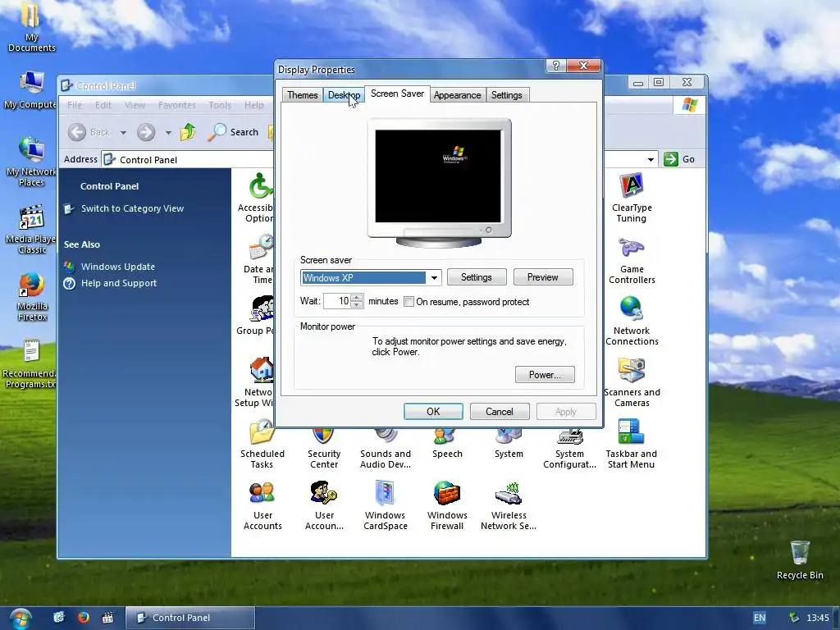This screenshot has height=630, width=840.
Task: Open the Start menu orb
Action: point(20,619)
